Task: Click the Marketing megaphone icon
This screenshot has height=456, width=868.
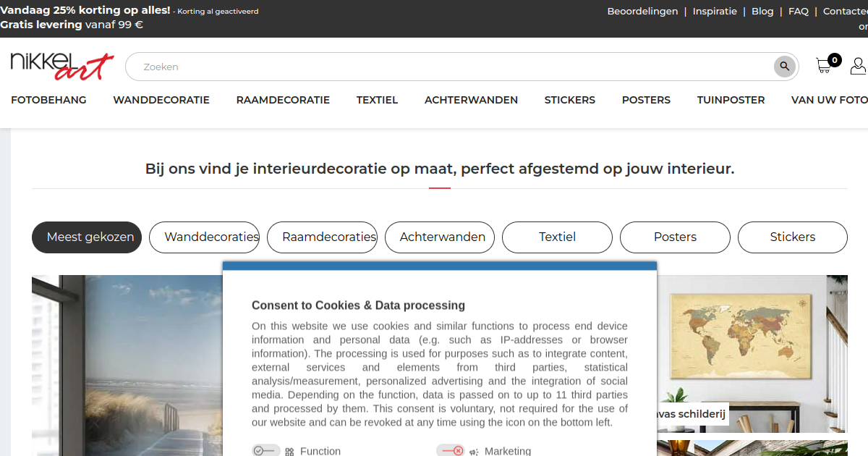Action: (x=474, y=452)
